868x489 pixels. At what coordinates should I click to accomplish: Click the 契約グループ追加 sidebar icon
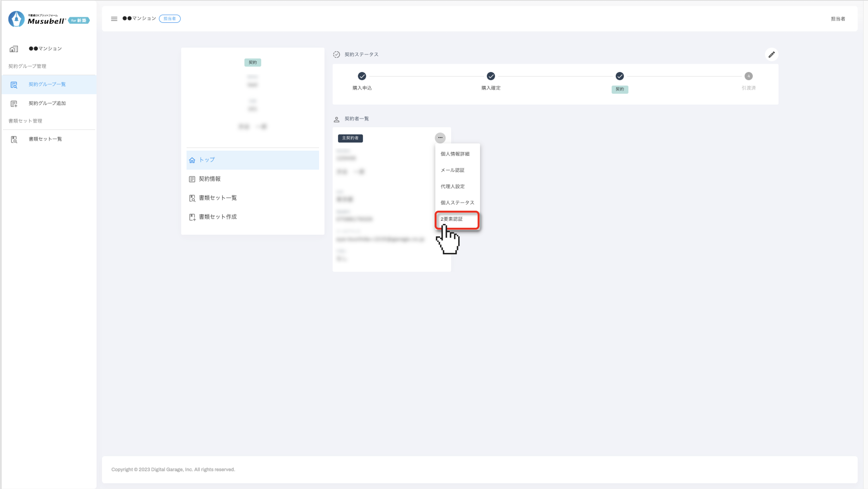pyautogui.click(x=14, y=104)
